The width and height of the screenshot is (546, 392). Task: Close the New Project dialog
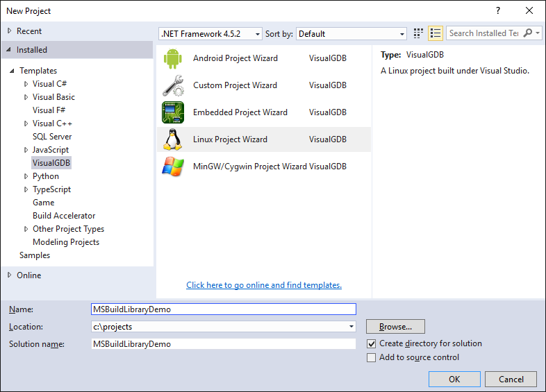(x=529, y=11)
